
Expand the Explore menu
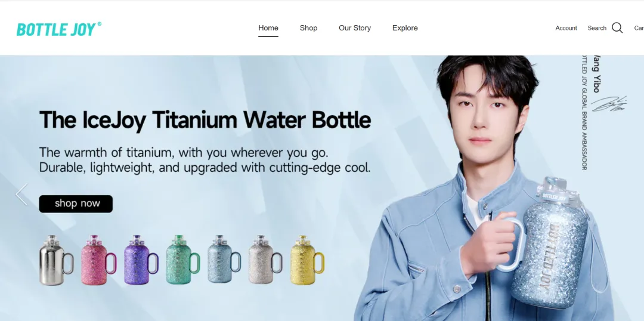[x=405, y=28]
